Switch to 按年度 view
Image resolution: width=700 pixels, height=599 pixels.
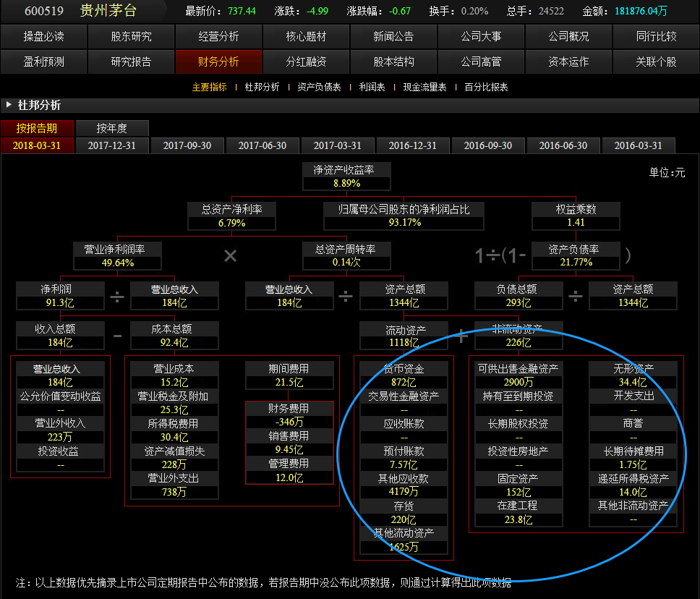click(x=112, y=128)
